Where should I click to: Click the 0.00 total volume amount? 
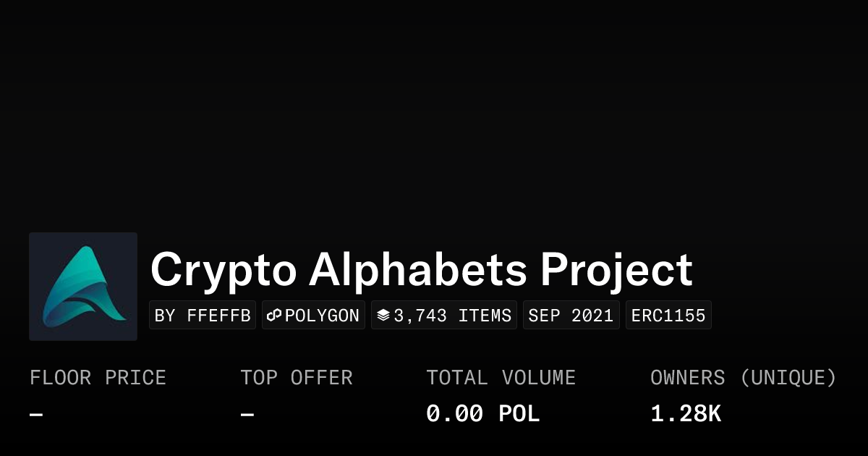pyautogui.click(x=454, y=414)
